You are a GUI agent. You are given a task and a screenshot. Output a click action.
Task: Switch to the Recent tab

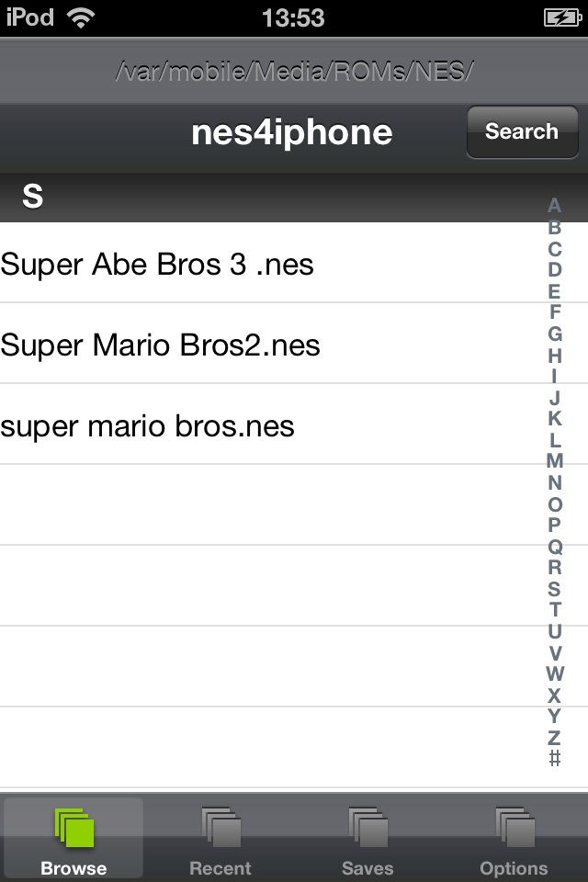(220, 838)
